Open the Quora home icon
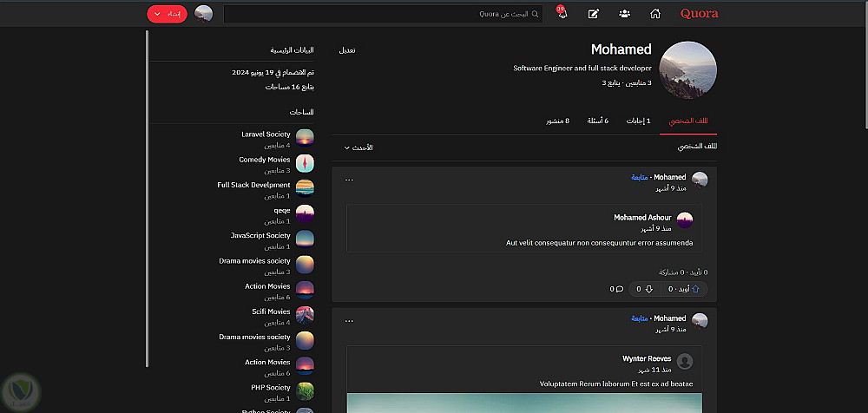The width and height of the screenshot is (868, 413). (x=654, y=14)
